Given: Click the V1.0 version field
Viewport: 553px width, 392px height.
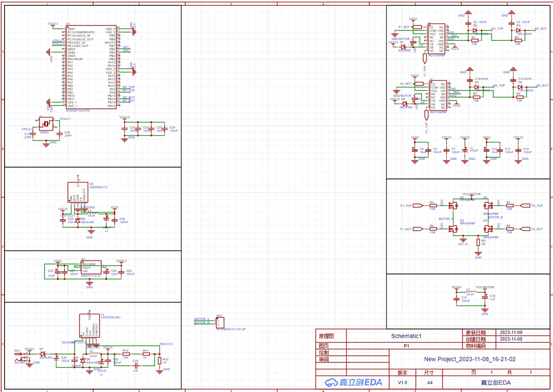Looking at the screenshot, I should tap(402, 382).
